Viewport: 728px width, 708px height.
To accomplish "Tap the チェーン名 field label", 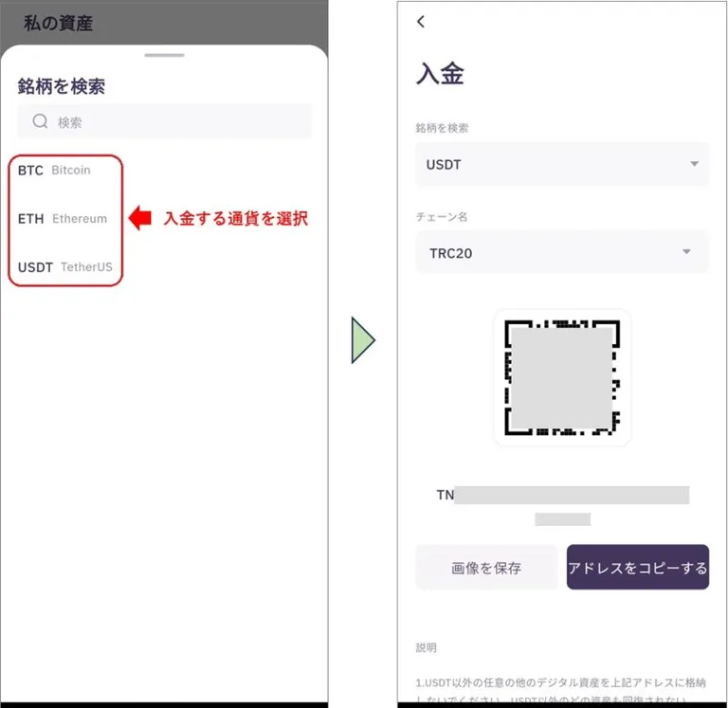I will [x=441, y=217].
